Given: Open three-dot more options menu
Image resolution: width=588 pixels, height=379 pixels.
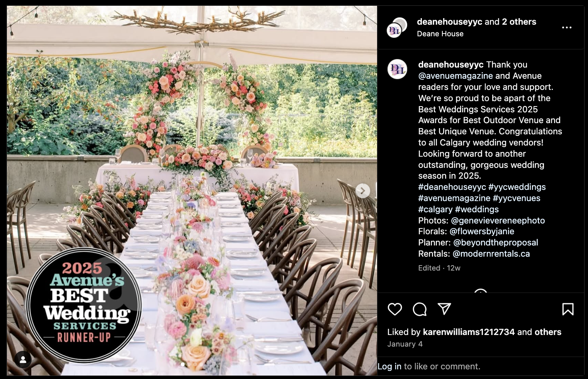Looking at the screenshot, I should (567, 27).
